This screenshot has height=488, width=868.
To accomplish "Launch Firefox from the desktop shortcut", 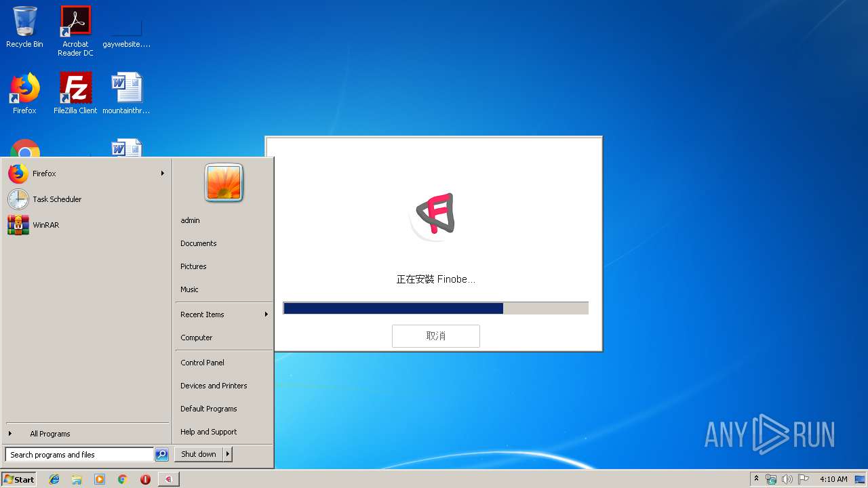I will 24,94.
